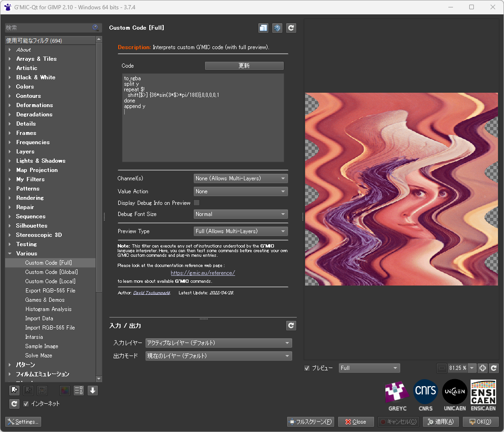This screenshot has height=432, width=504.
Task: Select Histogram Analysis in the filter list
Action: 48,309
